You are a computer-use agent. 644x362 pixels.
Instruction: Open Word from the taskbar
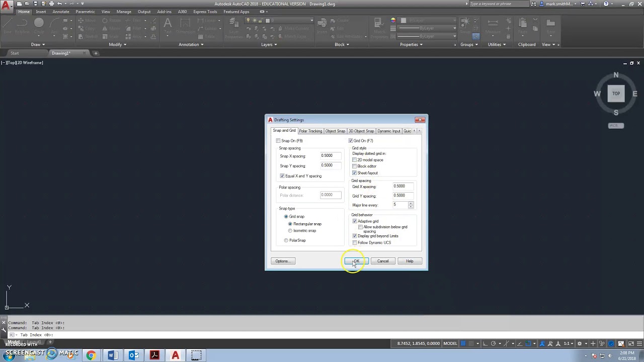113,355
